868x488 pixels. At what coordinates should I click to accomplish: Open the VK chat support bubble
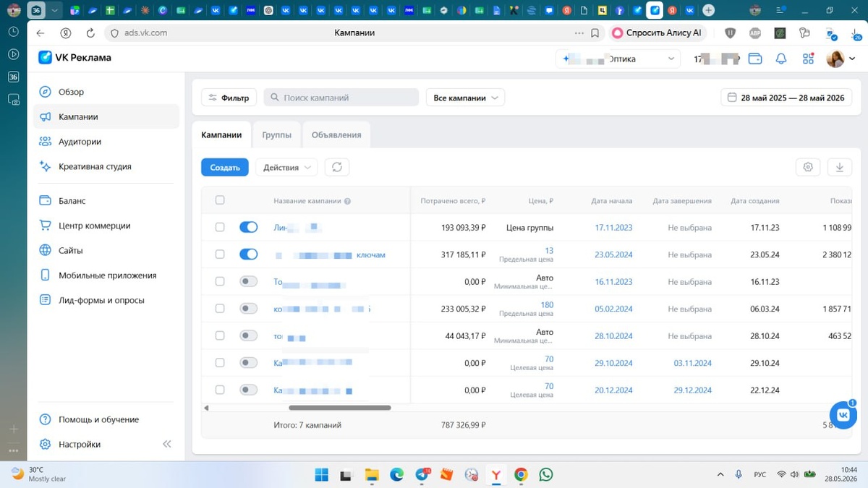point(843,414)
